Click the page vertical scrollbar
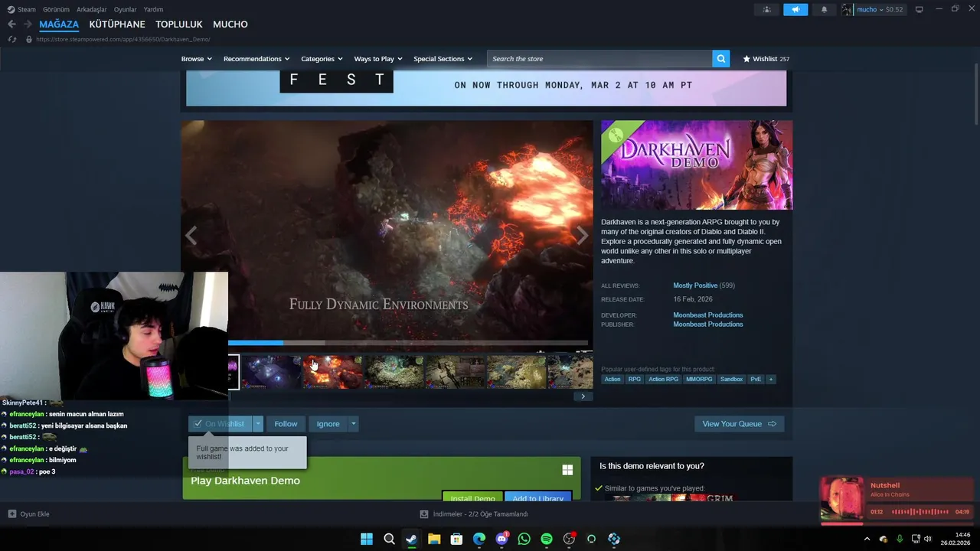Screen dimensions: 980x551 975,96
